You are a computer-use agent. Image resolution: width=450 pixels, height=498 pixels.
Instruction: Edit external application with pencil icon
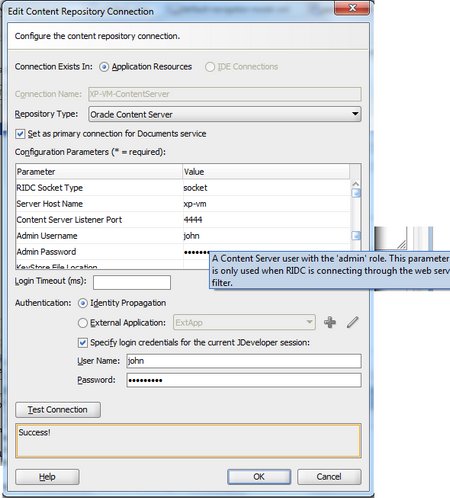pyautogui.click(x=352, y=322)
